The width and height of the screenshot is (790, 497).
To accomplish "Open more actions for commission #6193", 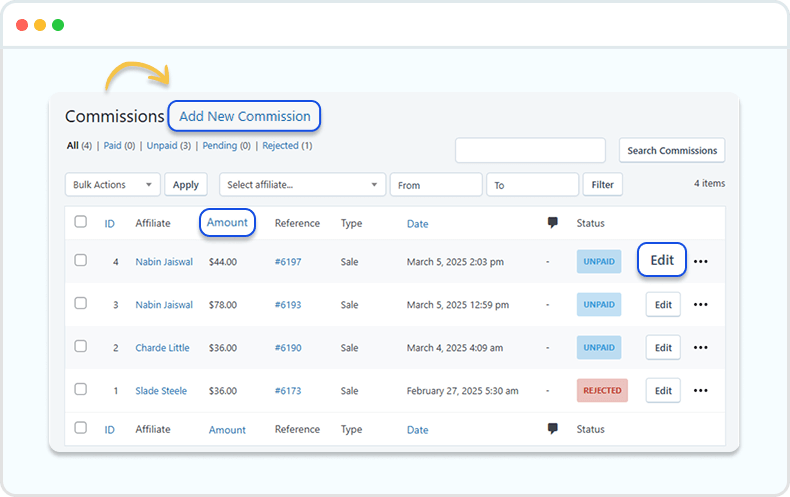I will pyautogui.click(x=700, y=304).
